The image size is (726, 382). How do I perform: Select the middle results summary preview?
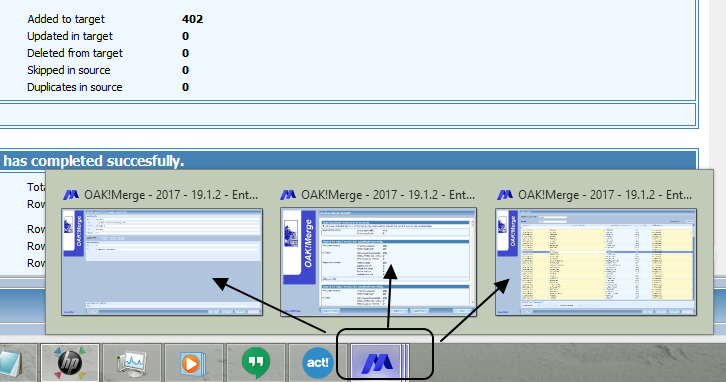378,262
